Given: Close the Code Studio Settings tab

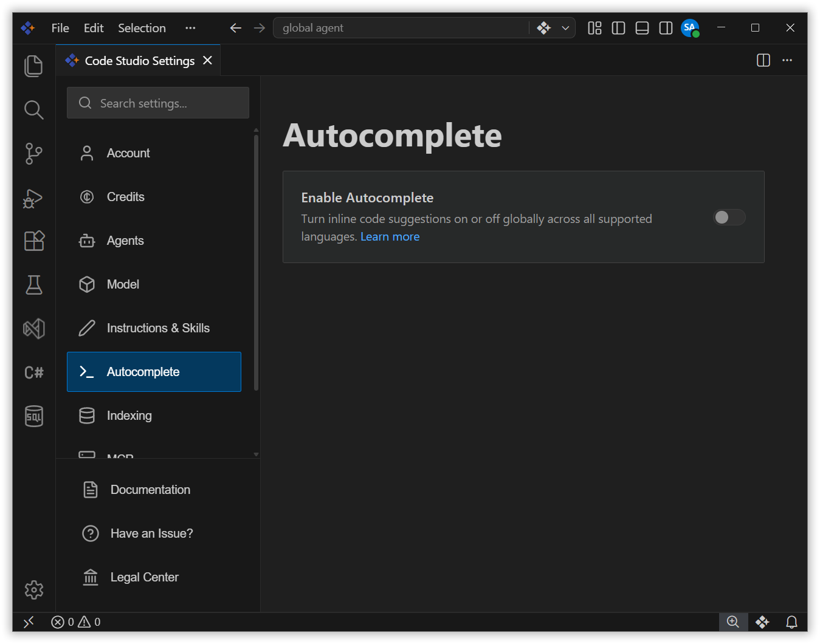Looking at the screenshot, I should [x=207, y=60].
